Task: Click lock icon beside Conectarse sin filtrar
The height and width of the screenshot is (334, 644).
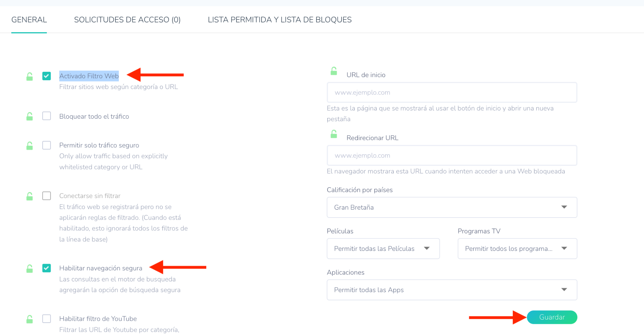Action: 30,196
